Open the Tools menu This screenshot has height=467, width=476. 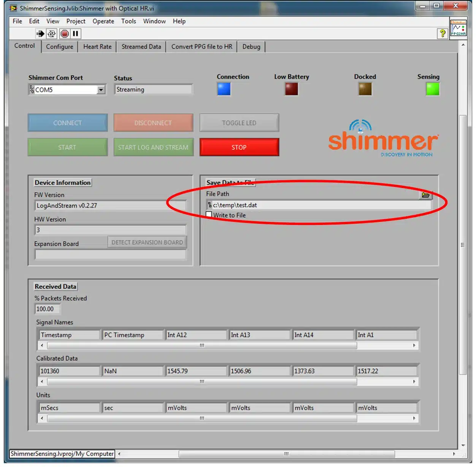click(x=129, y=21)
